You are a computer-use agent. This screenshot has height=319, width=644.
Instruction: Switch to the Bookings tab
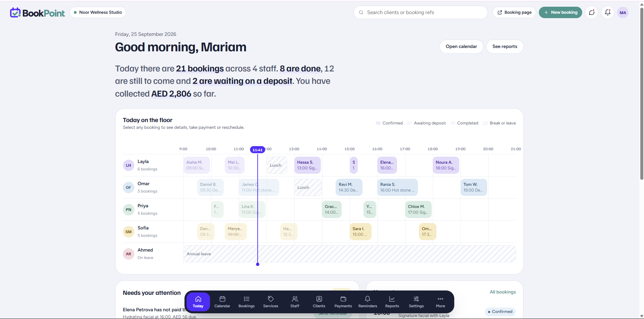pos(247,302)
